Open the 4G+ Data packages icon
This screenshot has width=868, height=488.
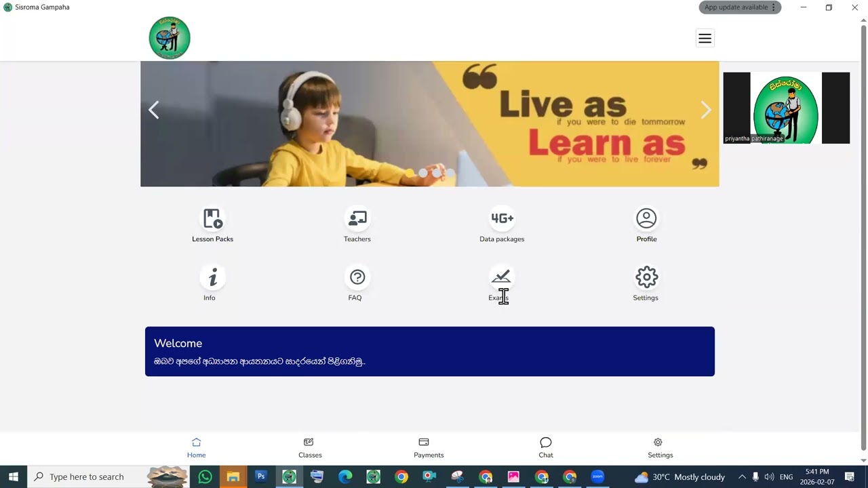pyautogui.click(x=502, y=218)
